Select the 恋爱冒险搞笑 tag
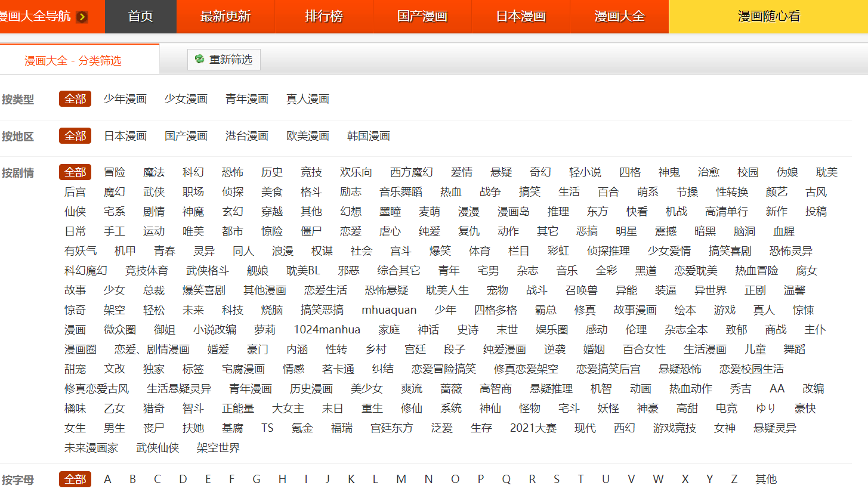Image resolution: width=868 pixels, height=495 pixels. coord(443,369)
